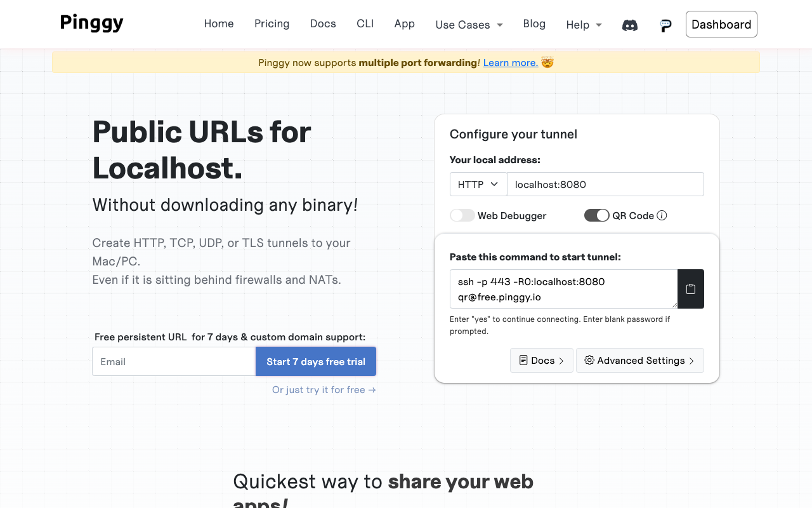Open Docs button in tunnel card
This screenshot has height=508, width=812.
[x=542, y=360]
